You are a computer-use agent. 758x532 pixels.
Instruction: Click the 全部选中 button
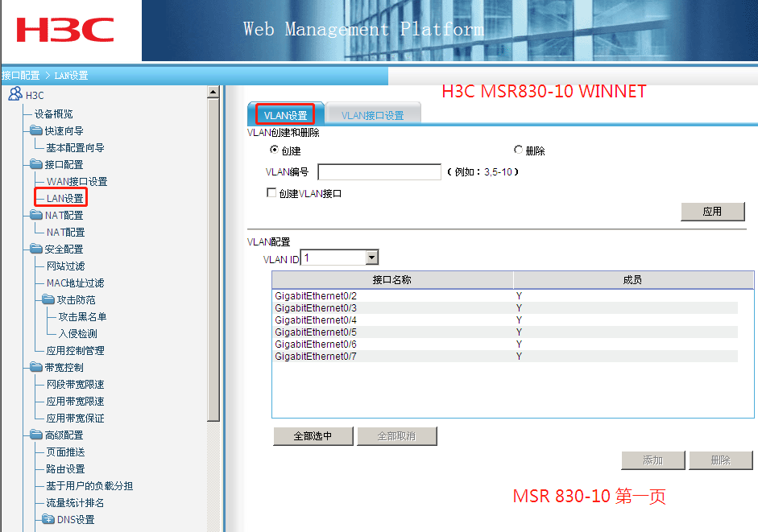point(313,436)
